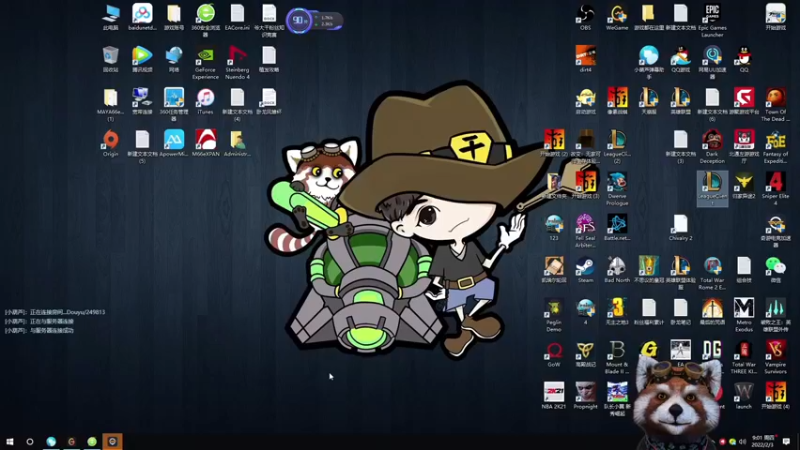
Task: Open the Tencent Video play-arrow shortcut
Action: click(142, 59)
